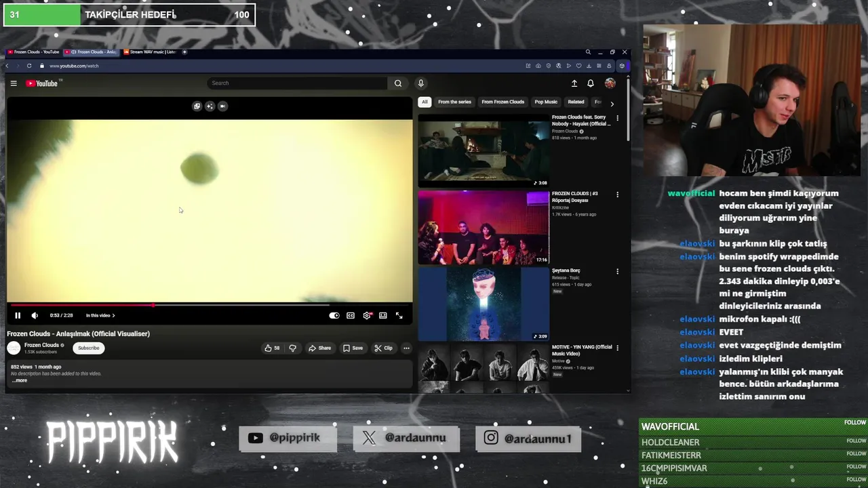The height and width of the screenshot is (488, 868).
Task: Open the downloads icon in browser toolbar
Action: coord(589,66)
